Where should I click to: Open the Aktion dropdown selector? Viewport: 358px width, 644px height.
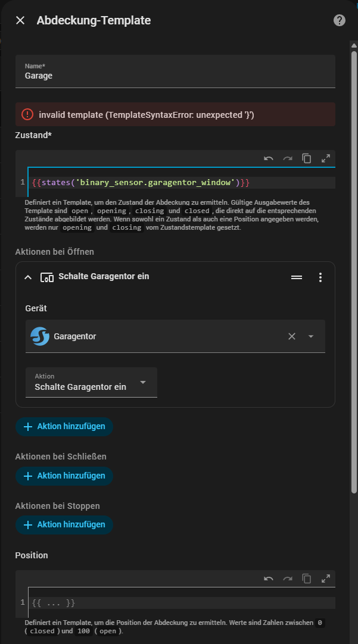click(x=91, y=382)
